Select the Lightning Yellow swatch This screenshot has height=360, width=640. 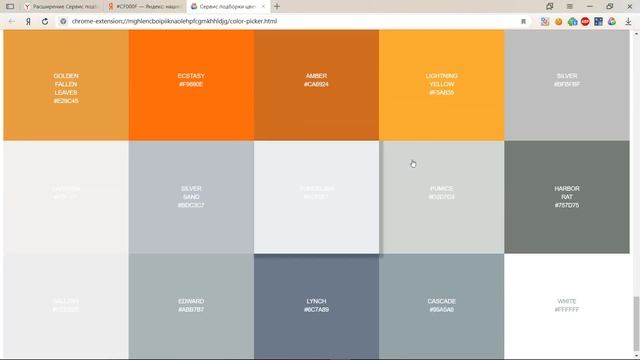point(442,85)
